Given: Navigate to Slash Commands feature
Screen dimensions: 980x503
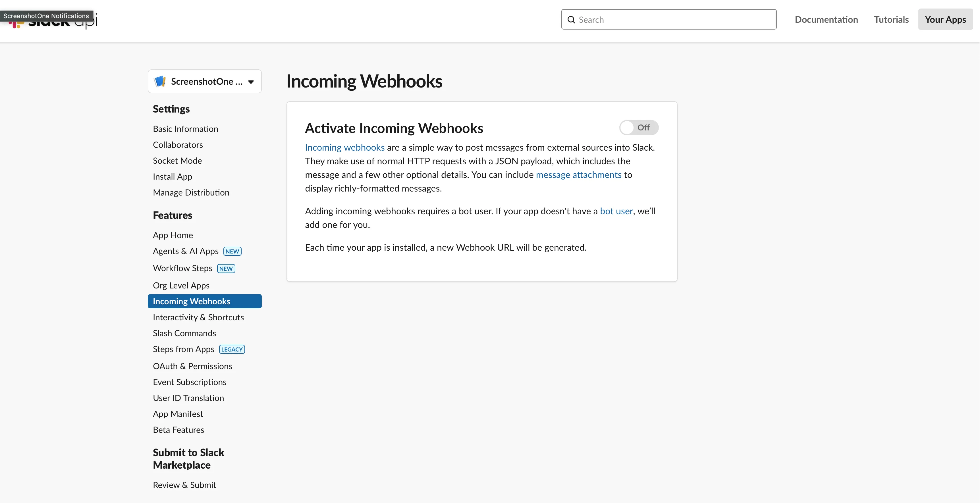Looking at the screenshot, I should pos(184,333).
